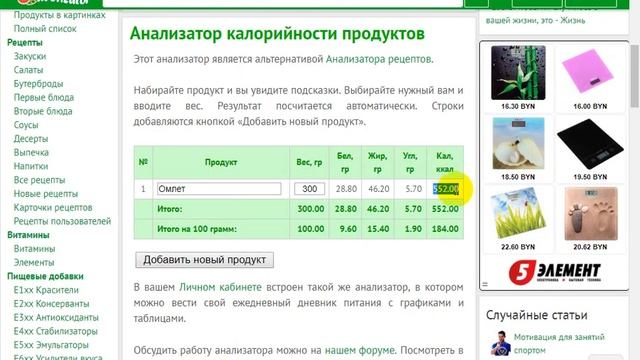Open the E2xx Консерванты link

[x=51, y=304]
